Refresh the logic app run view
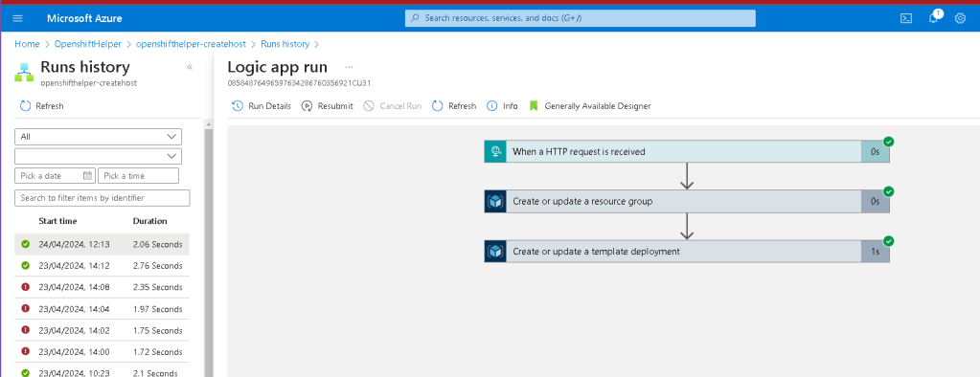Screen dimensions: 980x377 [x=454, y=106]
